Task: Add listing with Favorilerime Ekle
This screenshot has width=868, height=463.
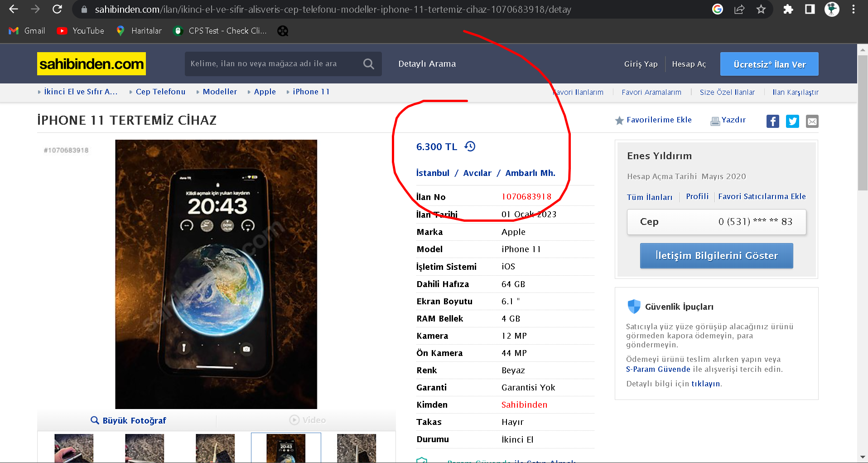Action: (x=653, y=120)
